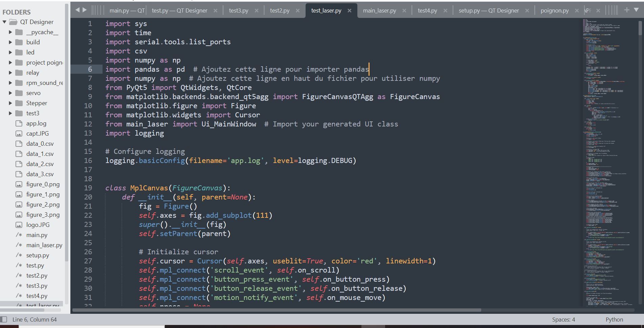Expand the servo folder arrow

click(10, 93)
